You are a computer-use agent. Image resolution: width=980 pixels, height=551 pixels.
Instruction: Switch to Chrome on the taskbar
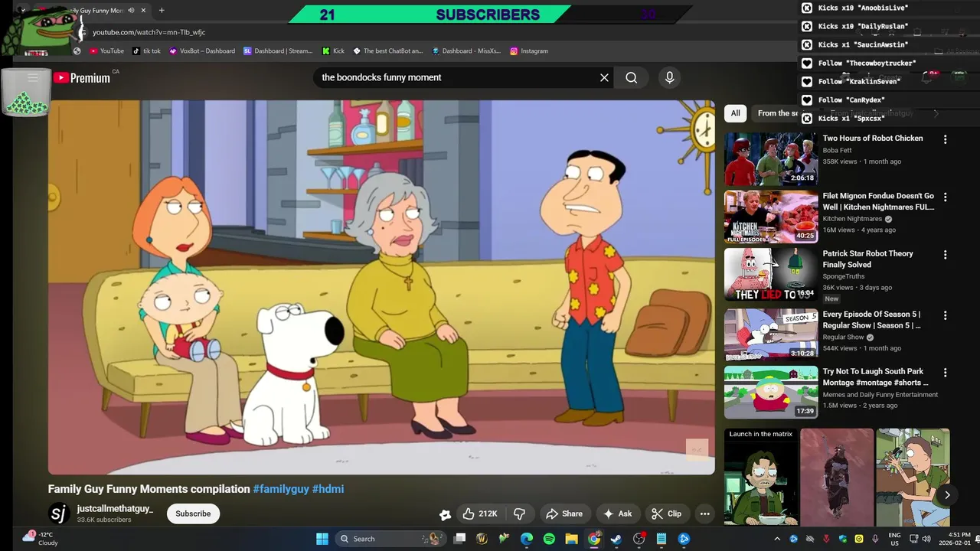point(594,539)
